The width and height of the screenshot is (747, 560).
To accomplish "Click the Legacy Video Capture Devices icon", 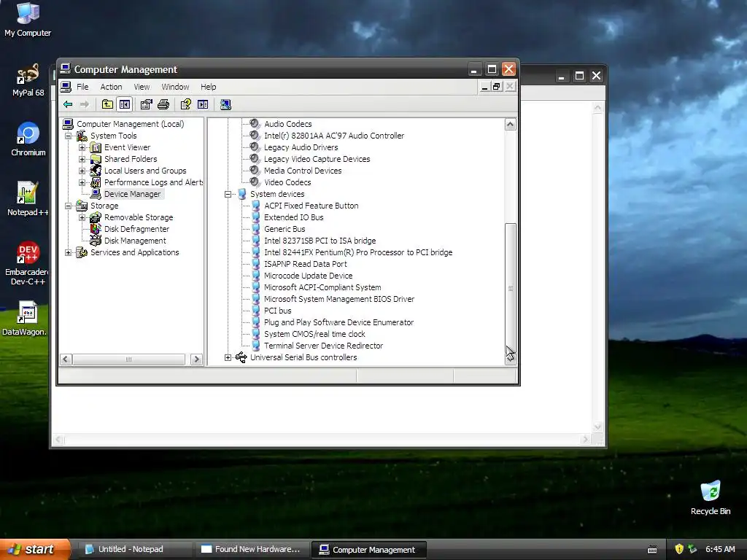I will tap(255, 159).
